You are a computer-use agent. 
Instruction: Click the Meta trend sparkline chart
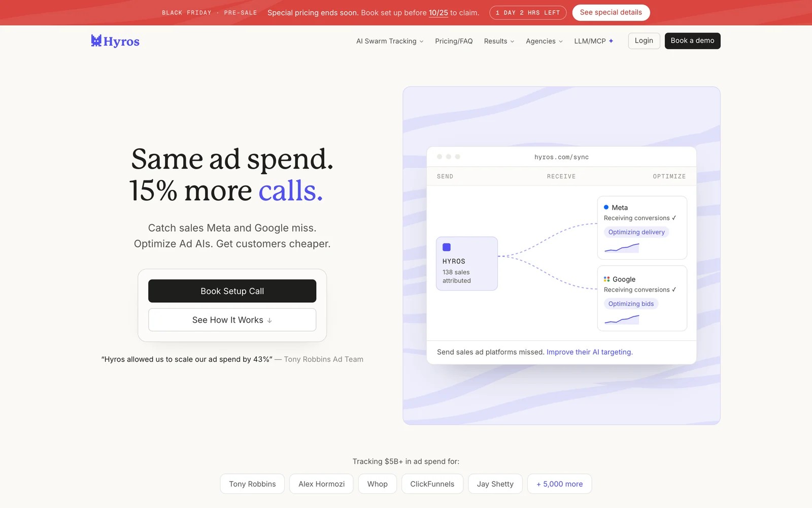tap(622, 248)
